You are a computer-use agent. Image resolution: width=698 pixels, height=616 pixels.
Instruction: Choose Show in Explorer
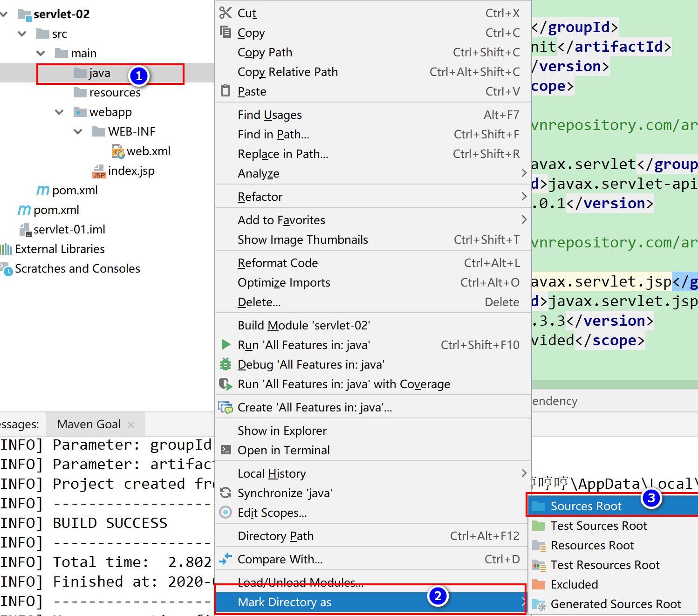[x=373, y=431]
